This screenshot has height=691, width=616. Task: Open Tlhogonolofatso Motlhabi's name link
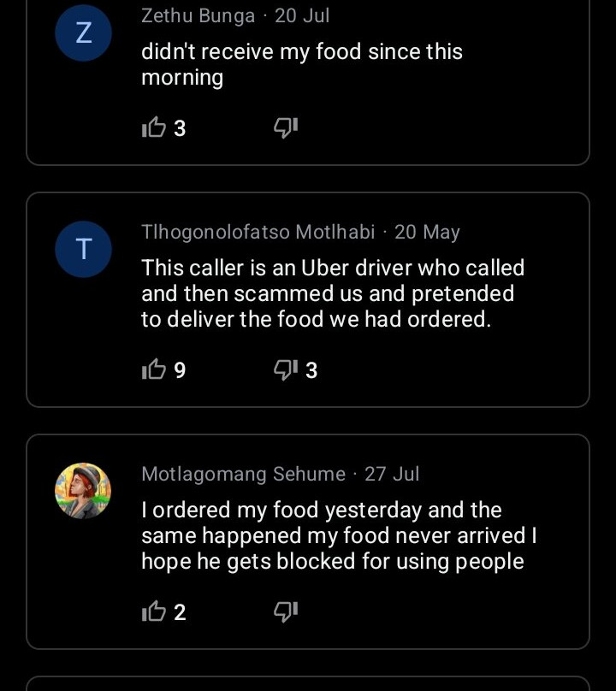click(x=258, y=232)
